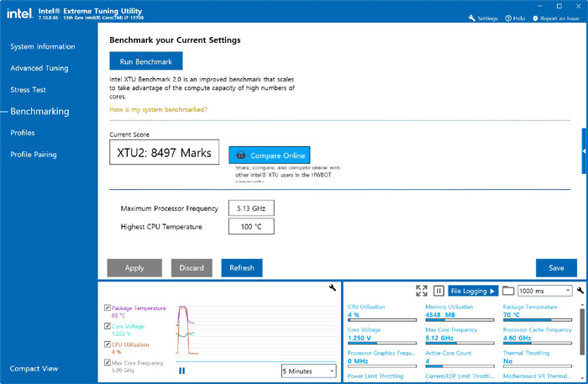The height and width of the screenshot is (384, 588).
Task: Click the Intel logo
Action: tap(19, 13)
